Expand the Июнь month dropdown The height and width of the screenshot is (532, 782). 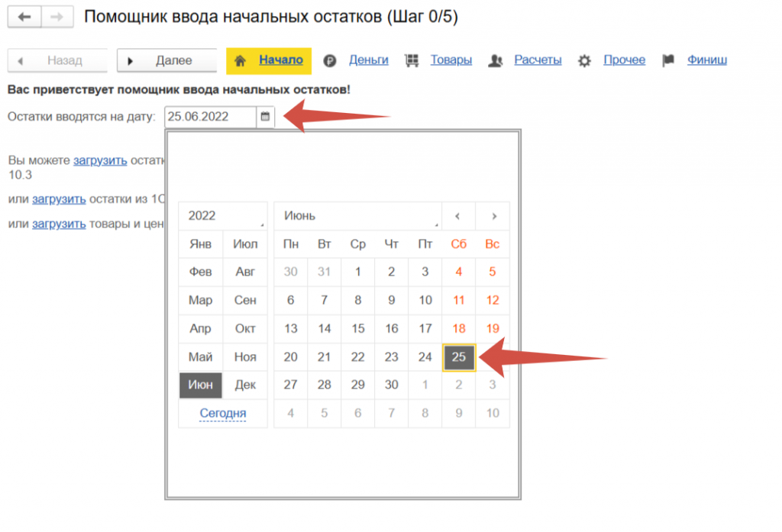357,216
